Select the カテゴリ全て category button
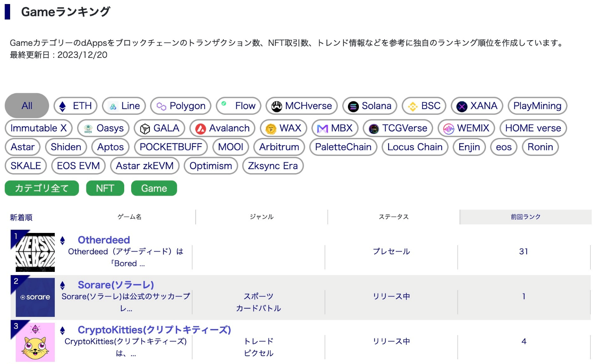Viewport: 598px width, 364px height. (42, 188)
